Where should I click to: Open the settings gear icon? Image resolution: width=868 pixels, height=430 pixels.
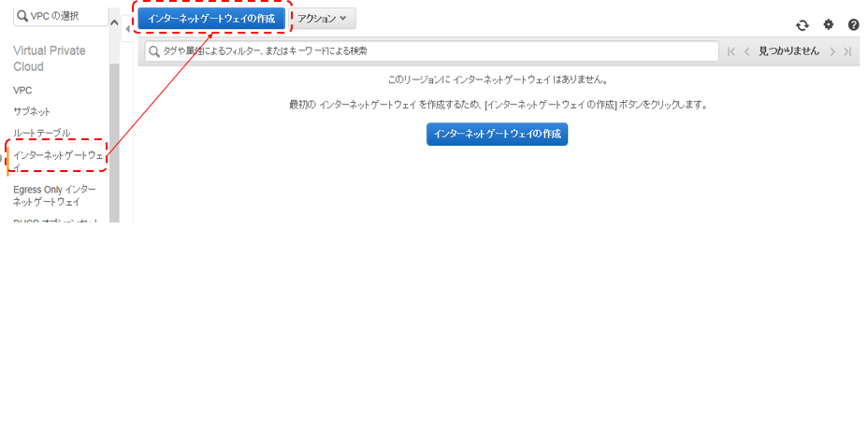coord(828,24)
